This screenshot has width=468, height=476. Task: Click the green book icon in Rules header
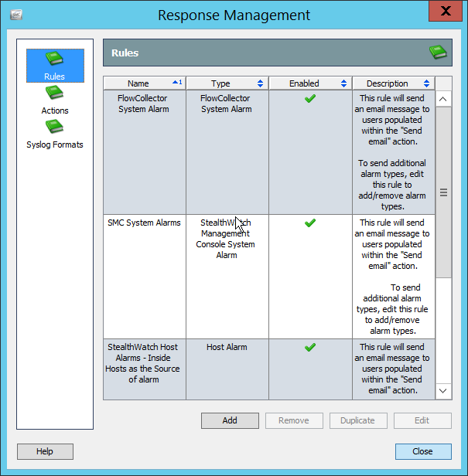tap(438, 53)
